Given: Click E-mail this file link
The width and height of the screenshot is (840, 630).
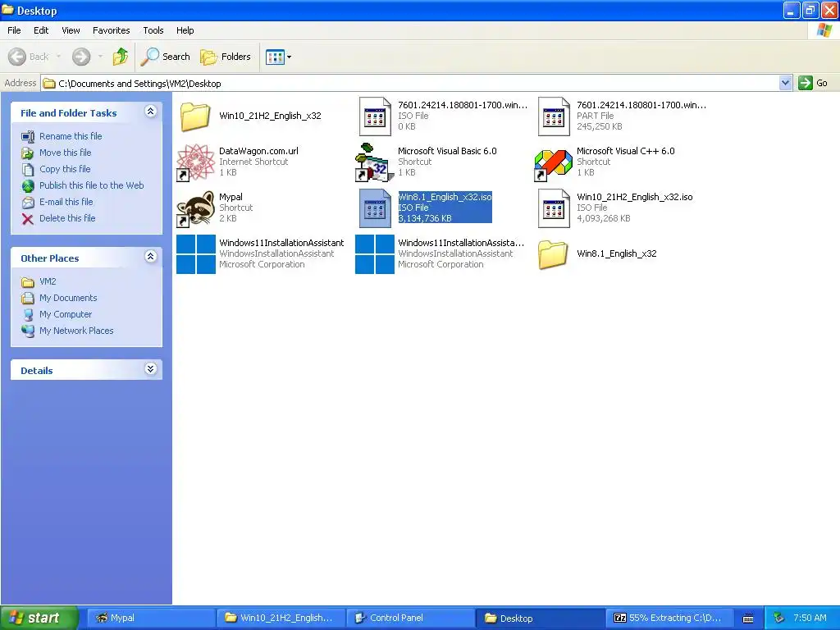Looking at the screenshot, I should pyautogui.click(x=66, y=202).
